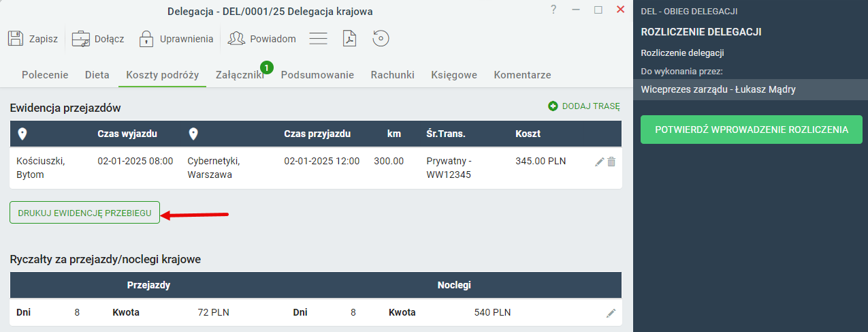Confirm with Potwierdź wprowadzenie rozliczenia
Image resolution: width=868 pixels, height=332 pixels.
tap(752, 130)
